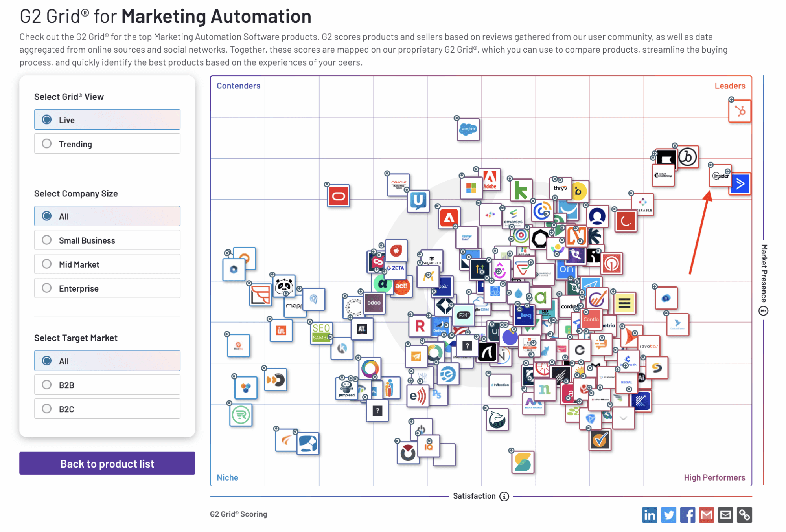Select the Small Business company size
786x532 pixels.
coord(107,240)
